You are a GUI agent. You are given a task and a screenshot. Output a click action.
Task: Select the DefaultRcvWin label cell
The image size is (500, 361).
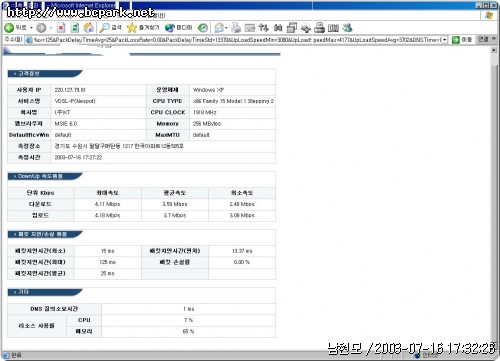pos(29,135)
